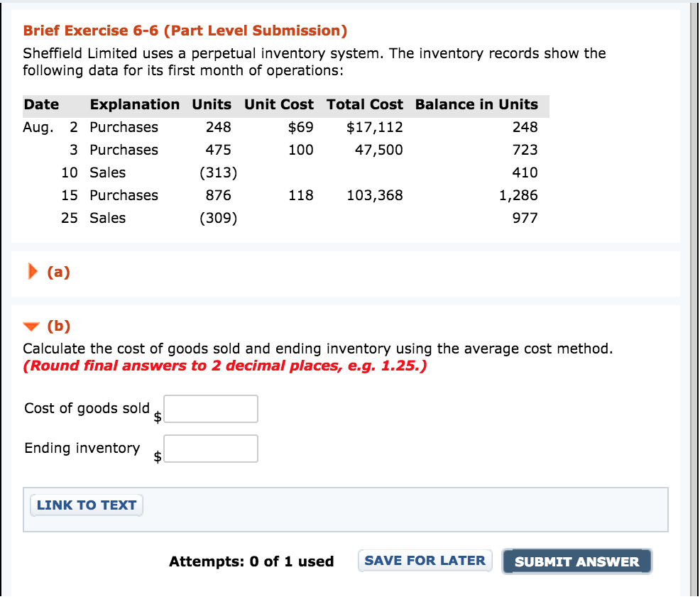Click the 977 ending balance cell
Viewport: 700px width, 609px height.
(525, 218)
